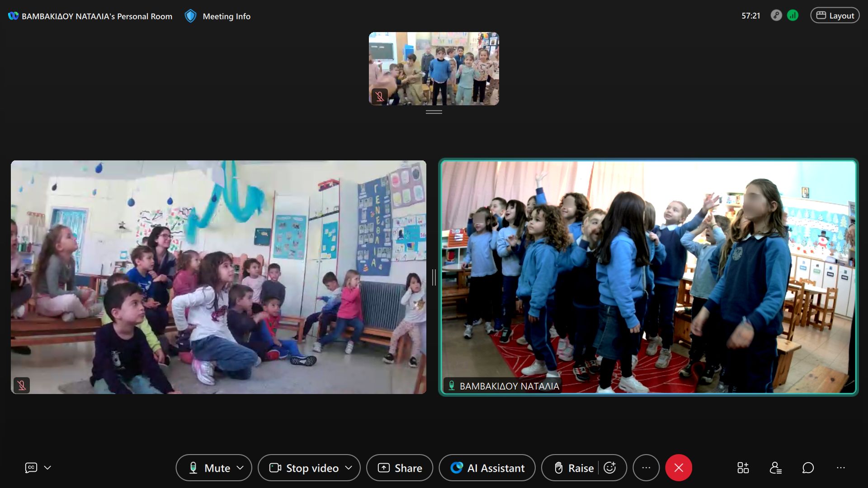Open the More options ellipsis menu
Image resolution: width=868 pixels, height=488 pixels.
[646, 468]
